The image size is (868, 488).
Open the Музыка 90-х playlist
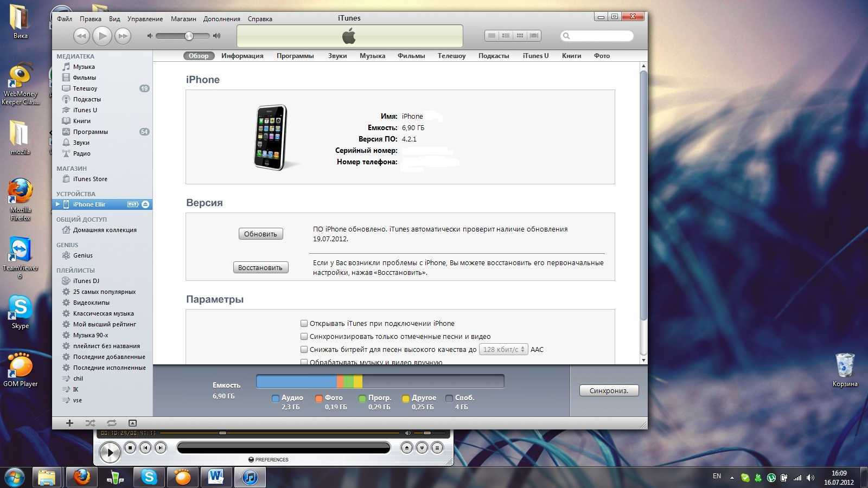(x=91, y=335)
